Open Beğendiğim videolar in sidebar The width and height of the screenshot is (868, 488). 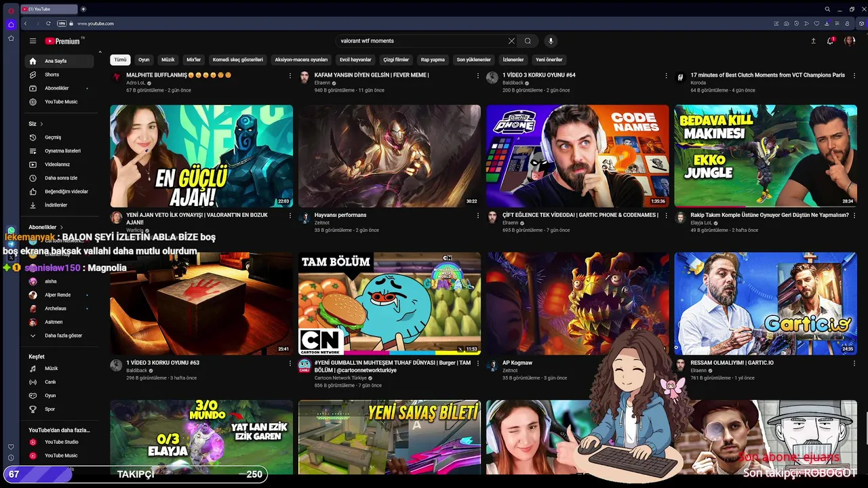click(61, 191)
